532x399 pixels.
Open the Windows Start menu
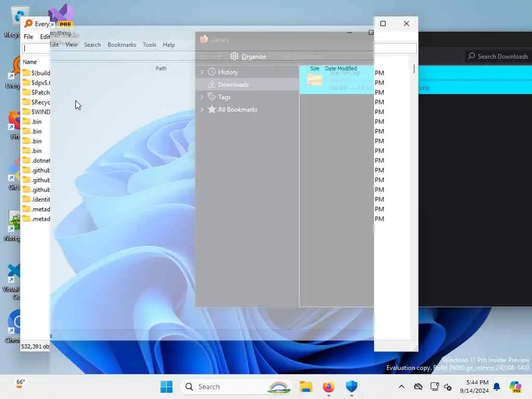tap(166, 387)
